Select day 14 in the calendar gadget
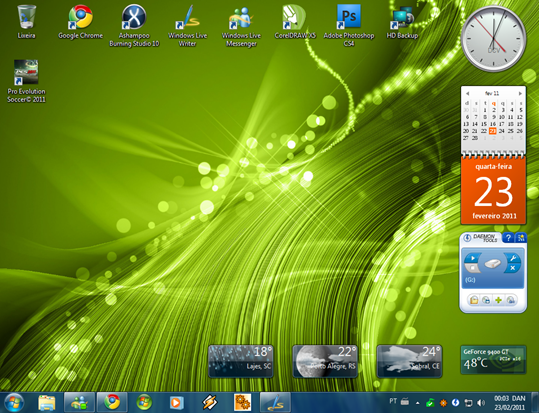This screenshot has width=539, height=413. coord(475,124)
